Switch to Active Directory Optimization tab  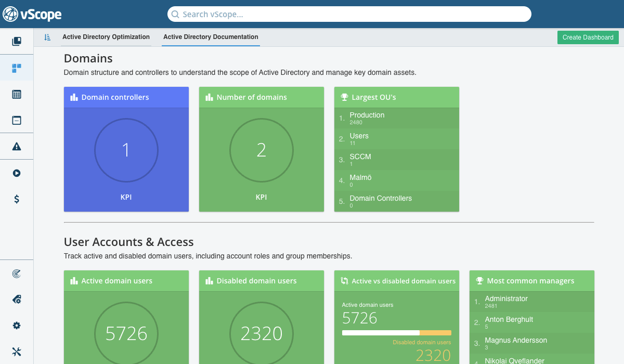pos(106,37)
